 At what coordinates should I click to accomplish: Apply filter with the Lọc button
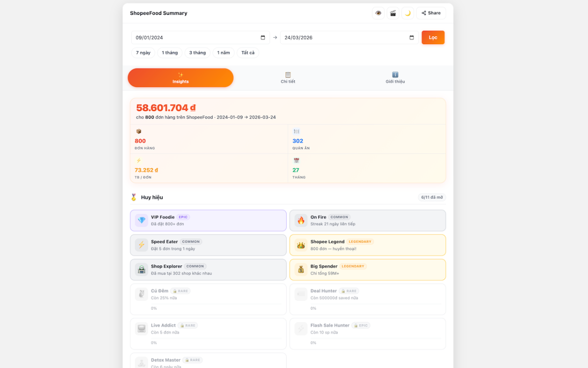(433, 38)
